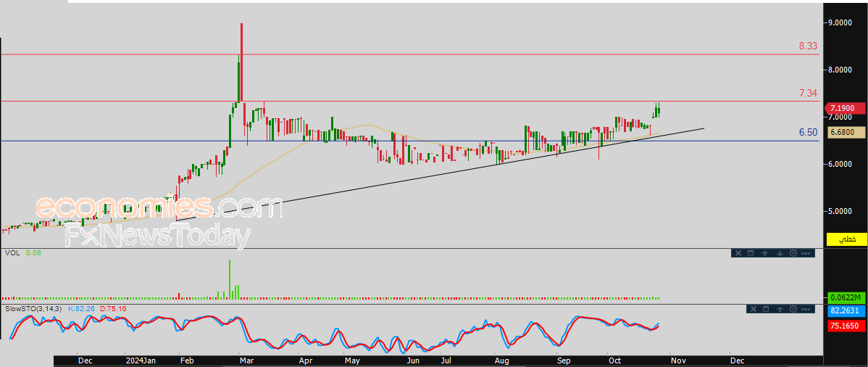Click the 2024Jan date axis label
This screenshot has height=367, width=868.
click(x=140, y=361)
